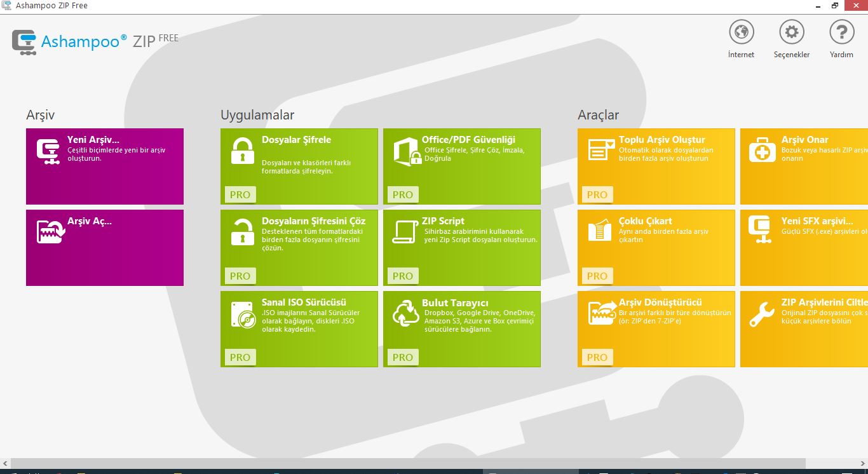Click the Arşiv Dönüştürücü converter icon
Screen dimensions: 868x474
602,313
